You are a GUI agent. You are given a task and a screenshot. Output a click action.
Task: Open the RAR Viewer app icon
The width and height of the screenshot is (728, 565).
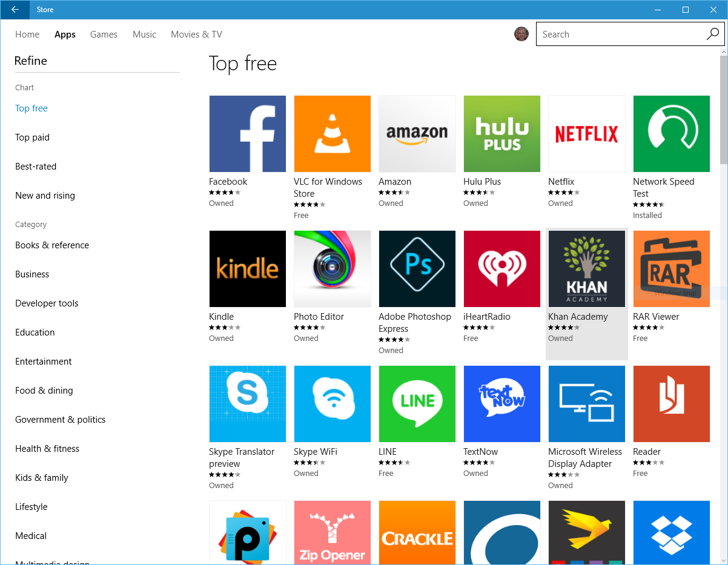pos(671,269)
